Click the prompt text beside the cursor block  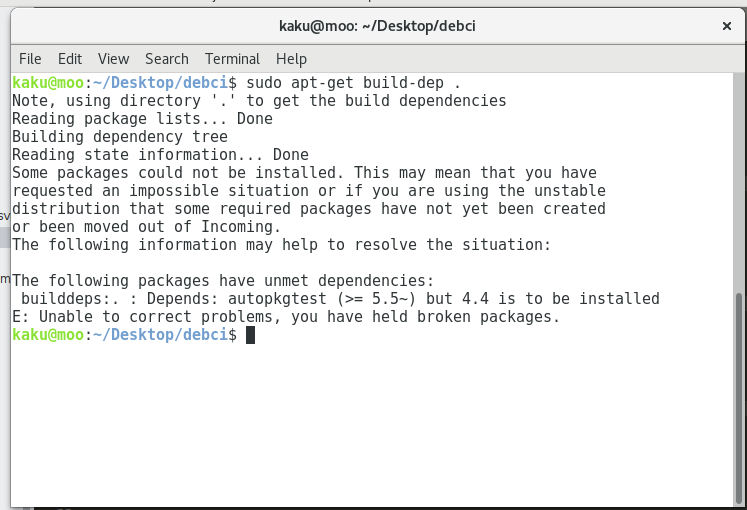124,335
